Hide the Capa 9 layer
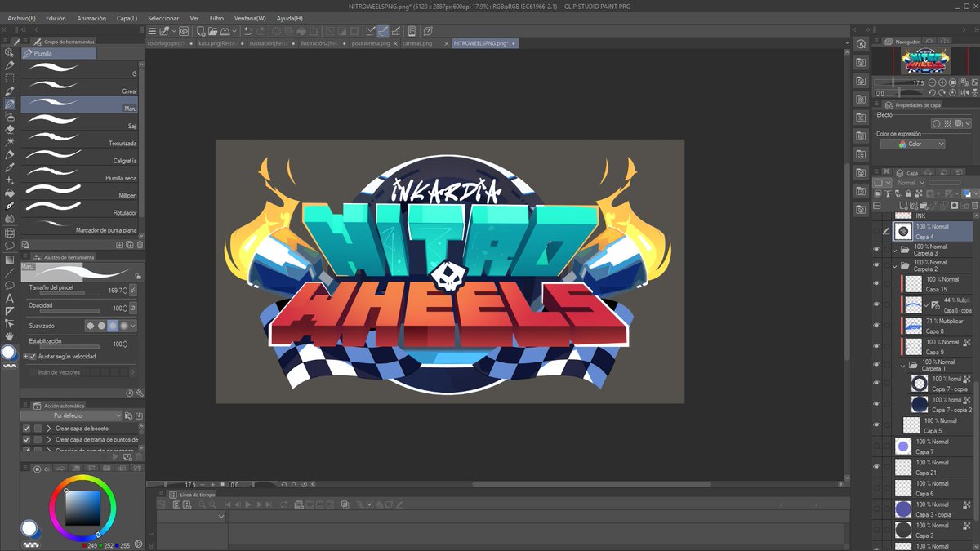980x551 pixels. (x=877, y=347)
